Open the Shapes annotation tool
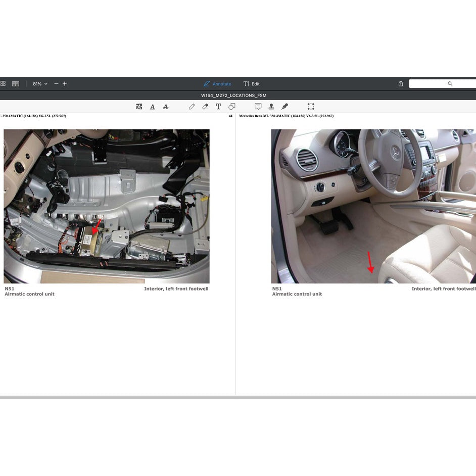Viewport: 476px width, 476px height. coord(231,106)
